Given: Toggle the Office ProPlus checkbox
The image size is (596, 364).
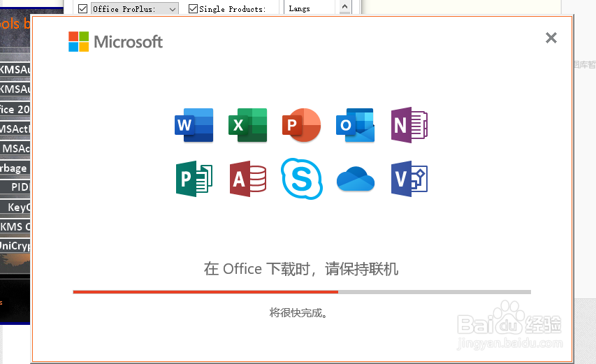Looking at the screenshot, I should click(x=82, y=8).
